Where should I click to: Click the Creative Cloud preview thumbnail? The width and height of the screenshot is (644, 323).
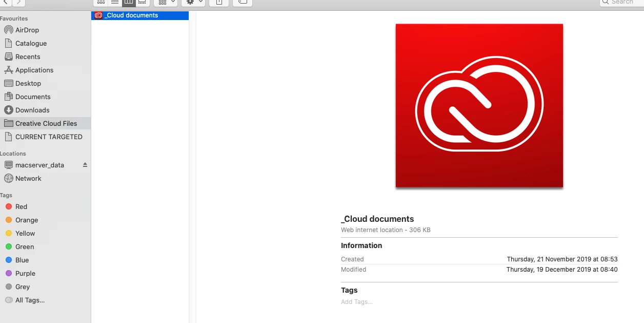pyautogui.click(x=479, y=106)
